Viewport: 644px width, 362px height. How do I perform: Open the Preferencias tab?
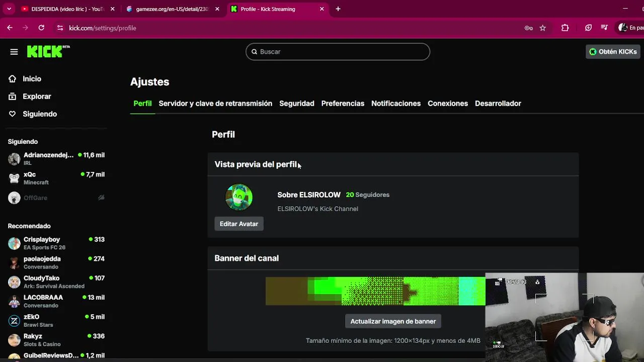click(x=343, y=104)
